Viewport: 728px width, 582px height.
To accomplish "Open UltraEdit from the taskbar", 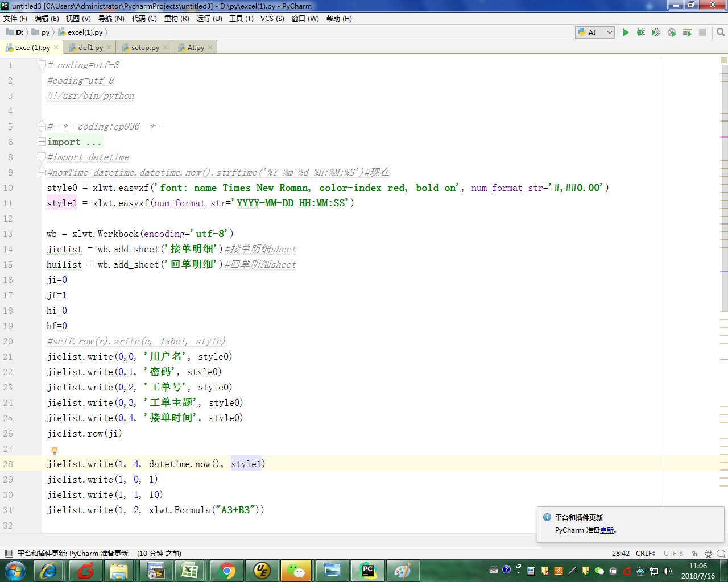I will click(262, 571).
